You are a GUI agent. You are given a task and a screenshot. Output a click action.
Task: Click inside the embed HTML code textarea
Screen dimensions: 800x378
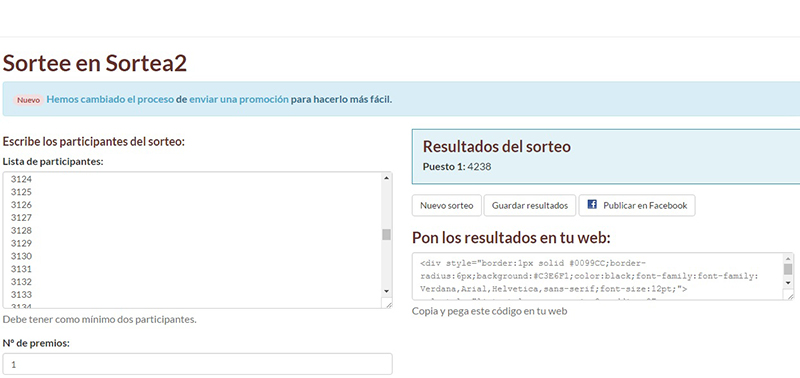point(598,276)
